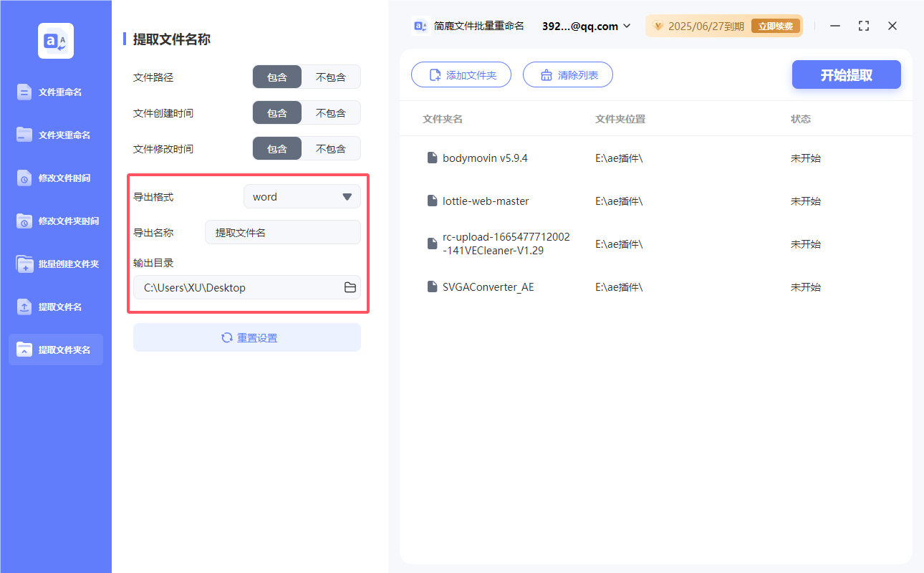Open the 文件重命名 tool in the sidebar
This screenshot has height=573, width=924.
click(55, 92)
